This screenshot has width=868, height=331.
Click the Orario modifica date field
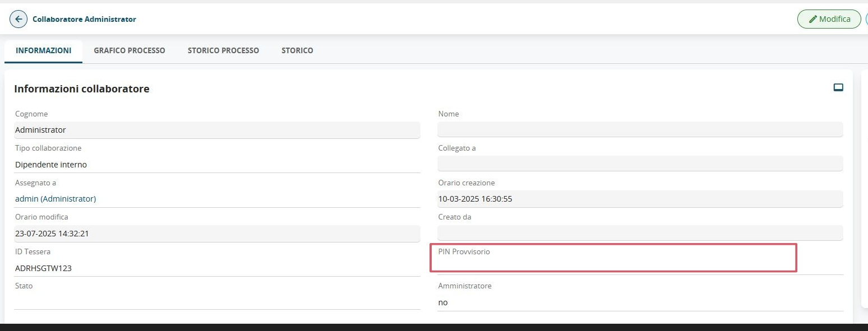(x=217, y=234)
